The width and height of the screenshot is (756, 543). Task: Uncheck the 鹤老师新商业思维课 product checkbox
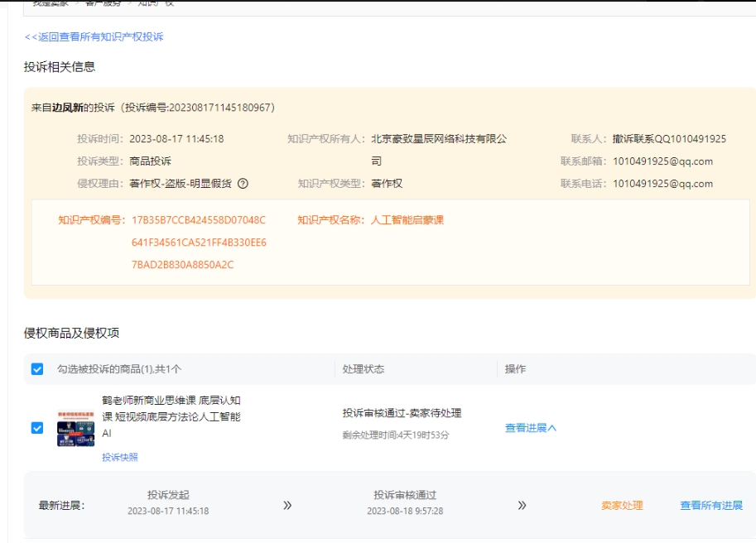[x=37, y=428]
